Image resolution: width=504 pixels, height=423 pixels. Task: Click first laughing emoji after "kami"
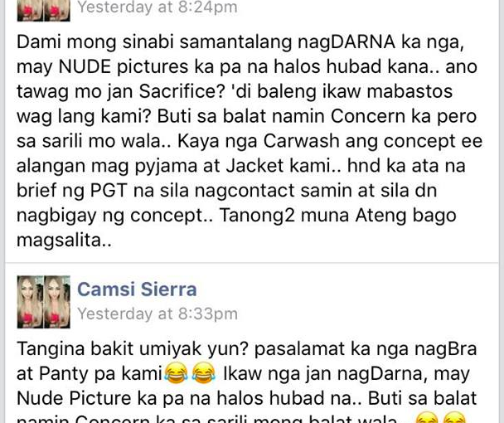click(x=176, y=372)
